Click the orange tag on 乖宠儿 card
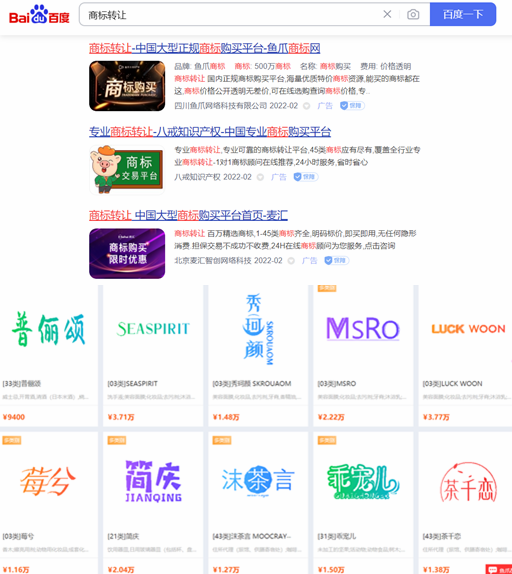Image resolution: width=512 pixels, height=574 pixels. point(327,440)
